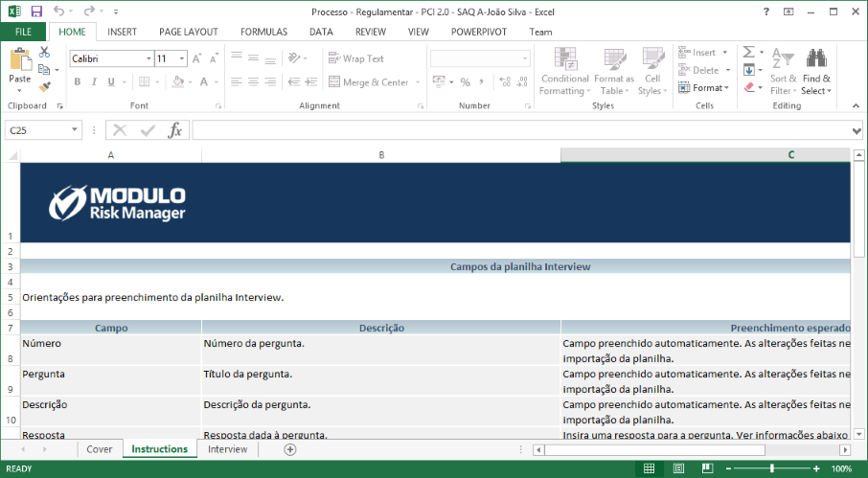
Task: Switch to the FORMULAS tab
Action: tap(263, 32)
